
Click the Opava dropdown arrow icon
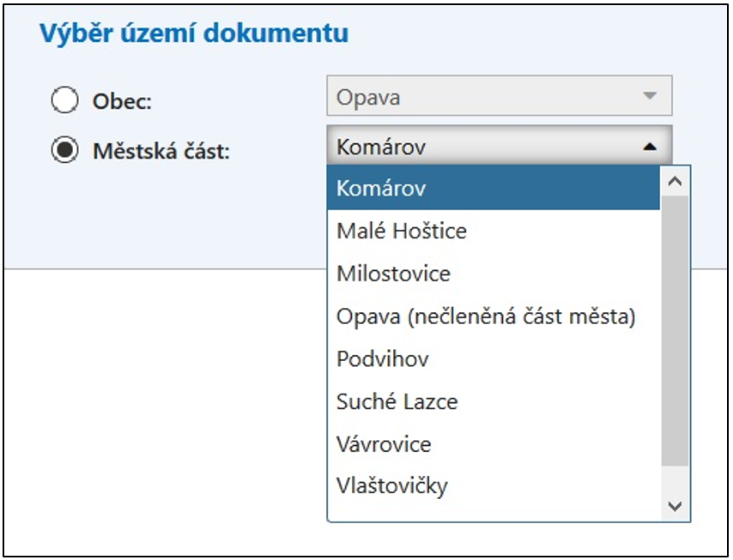[650, 96]
